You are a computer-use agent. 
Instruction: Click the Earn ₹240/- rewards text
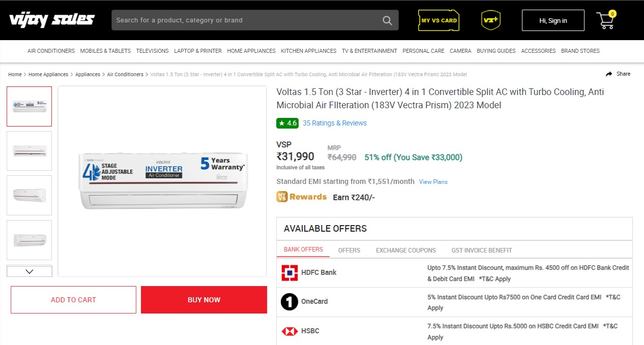pyautogui.click(x=354, y=198)
